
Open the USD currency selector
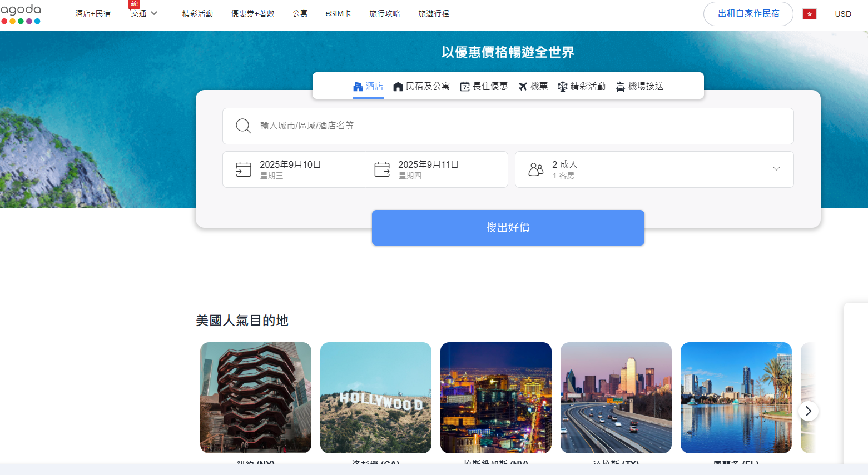[842, 14]
